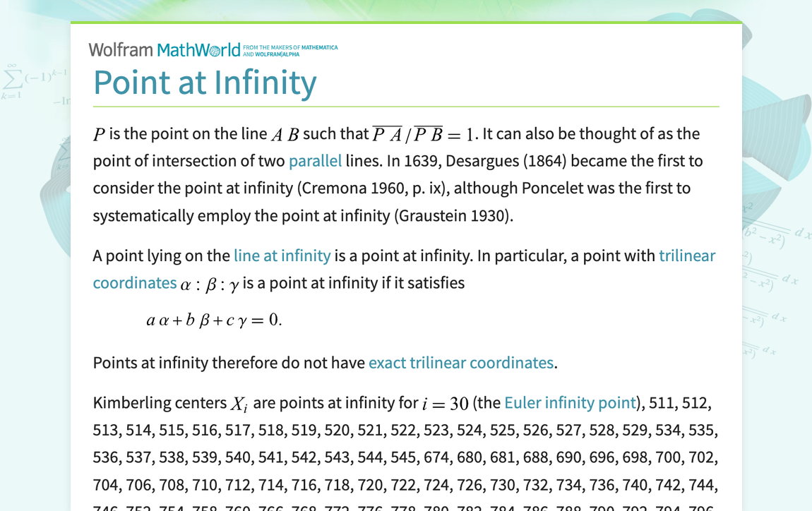This screenshot has height=511, width=812.
Task: Follow the parallel hyperlink in the first paragraph
Action: pyautogui.click(x=315, y=161)
